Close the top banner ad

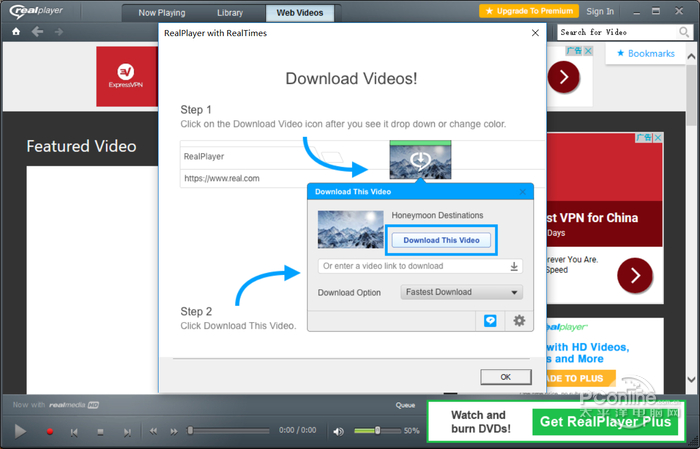(588, 51)
